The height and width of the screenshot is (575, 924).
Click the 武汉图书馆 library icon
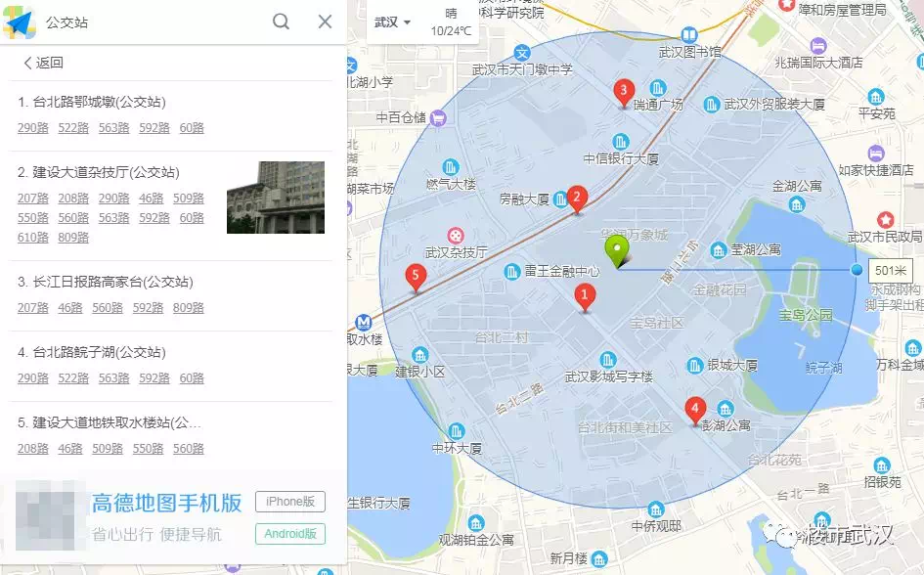pos(688,35)
